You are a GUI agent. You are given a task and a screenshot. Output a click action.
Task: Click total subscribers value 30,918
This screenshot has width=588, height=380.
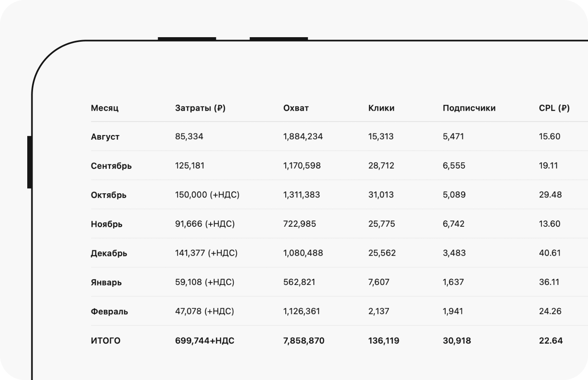click(457, 341)
